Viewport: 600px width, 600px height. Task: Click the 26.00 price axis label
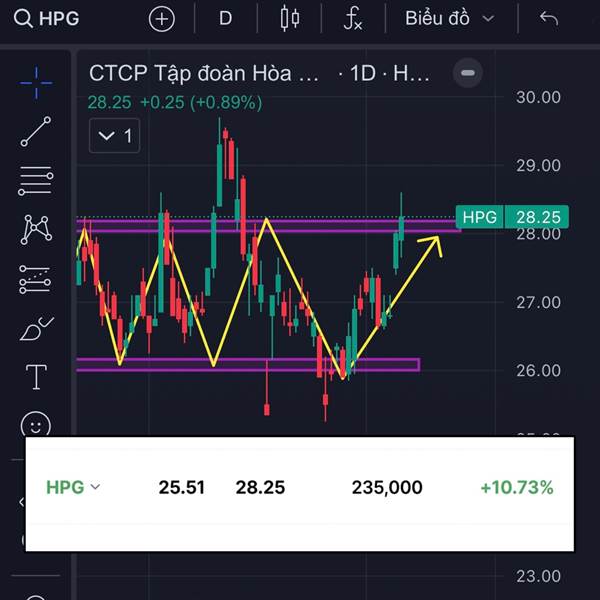[538, 370]
